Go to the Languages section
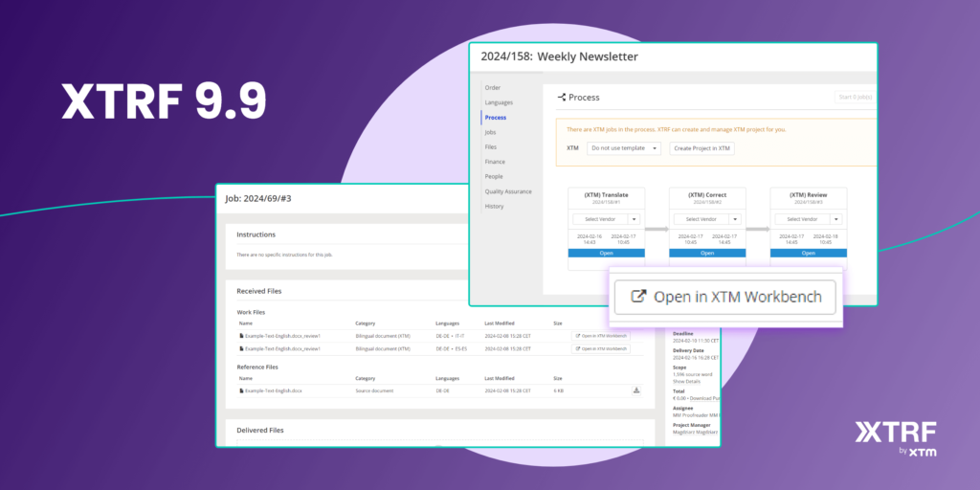 (x=499, y=102)
